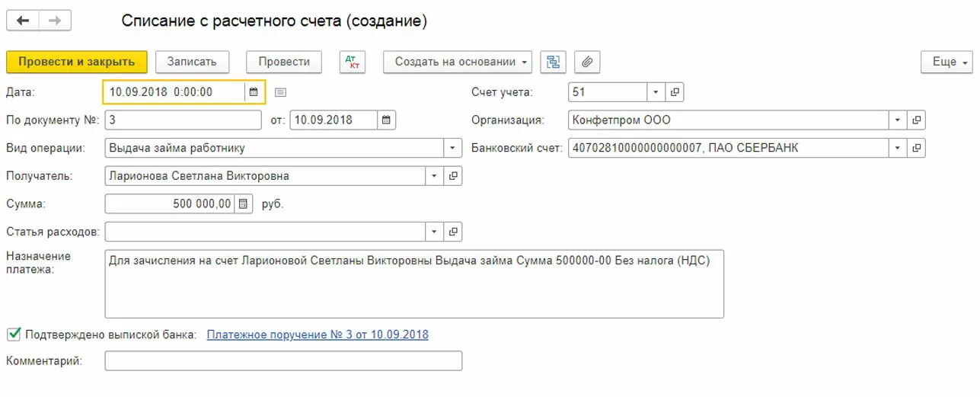
Task: Show the Дт/Кт accounting entries
Action: coord(353,62)
